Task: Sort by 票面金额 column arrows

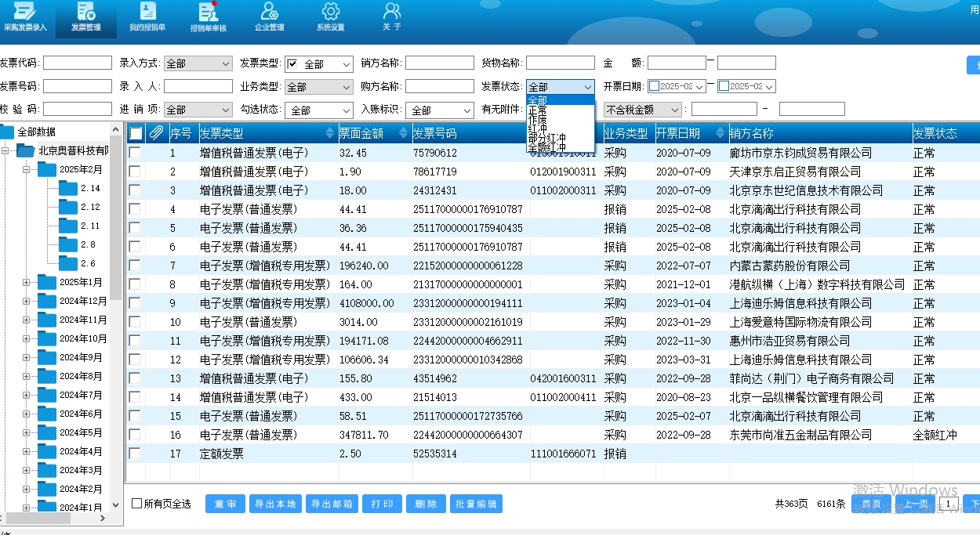Action: coord(405,133)
